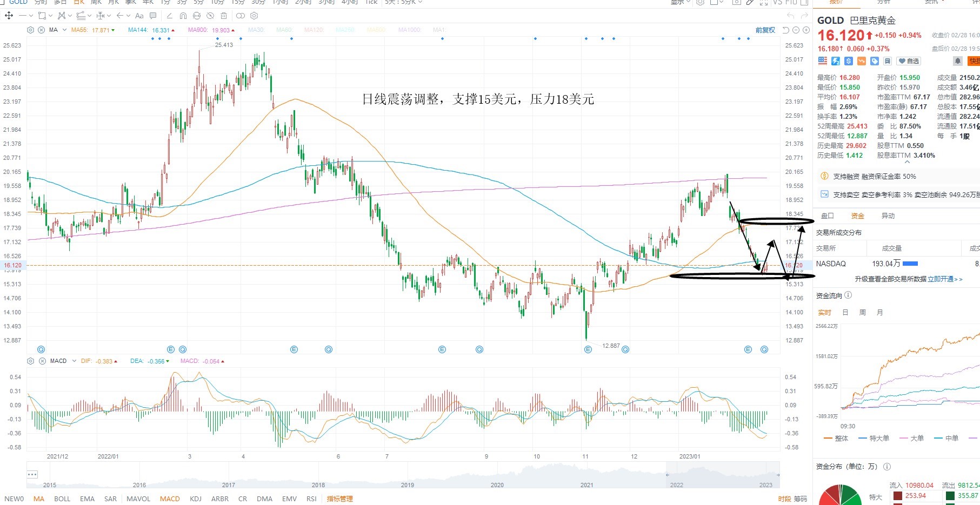Switch to the KDJ indicator tab
The image size is (980, 505).
196,499
